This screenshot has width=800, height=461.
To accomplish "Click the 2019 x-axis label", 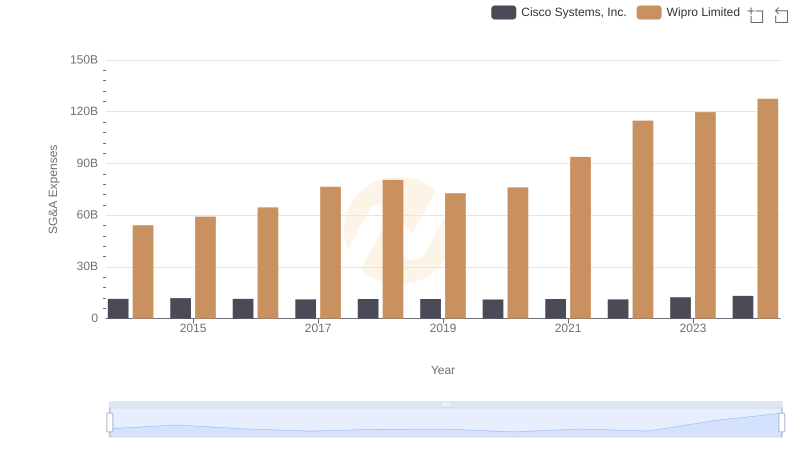I will pyautogui.click(x=443, y=328).
